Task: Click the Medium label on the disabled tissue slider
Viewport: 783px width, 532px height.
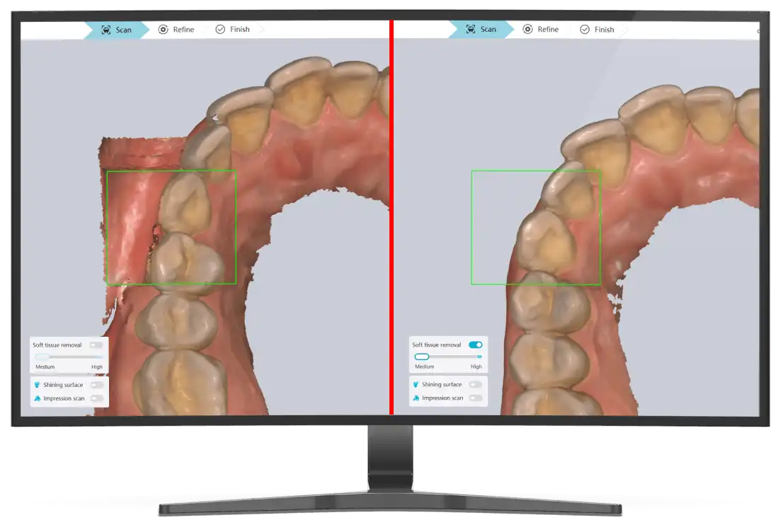Action: (x=45, y=367)
